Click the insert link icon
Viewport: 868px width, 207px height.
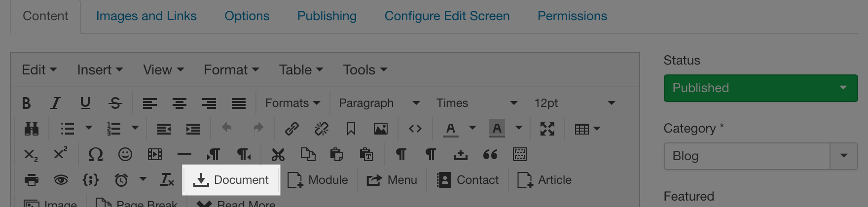pos(292,129)
